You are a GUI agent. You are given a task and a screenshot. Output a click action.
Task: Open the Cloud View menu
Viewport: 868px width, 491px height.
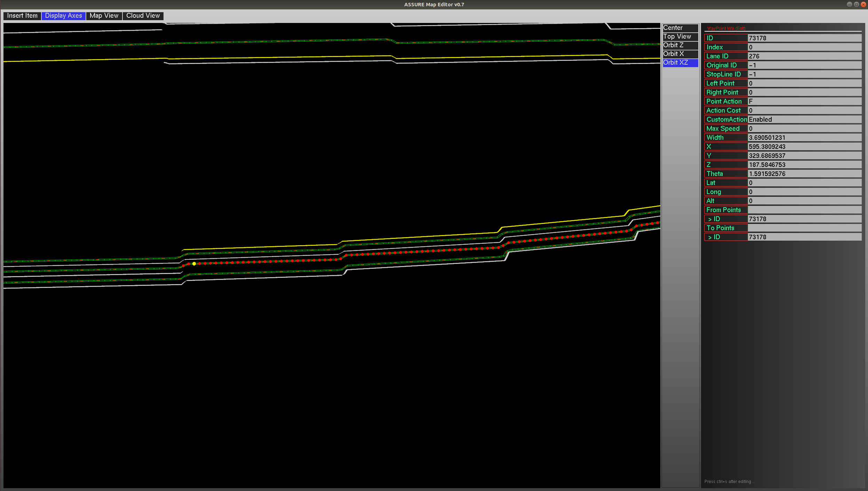(x=143, y=16)
